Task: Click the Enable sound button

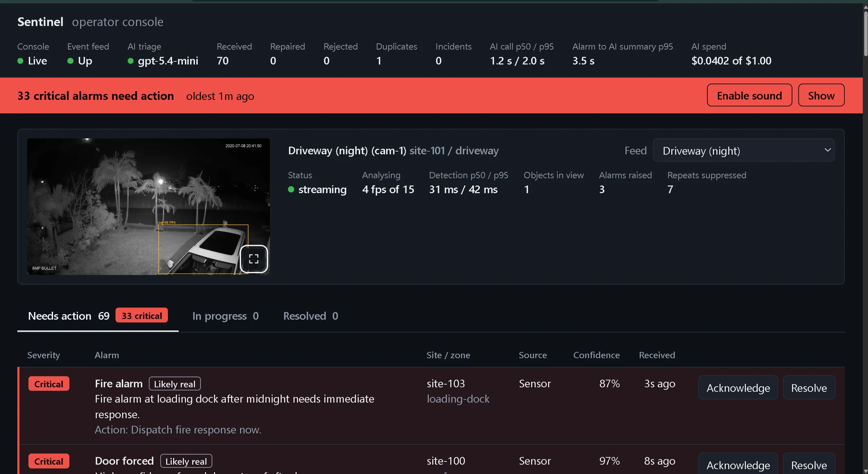Action: click(x=749, y=95)
